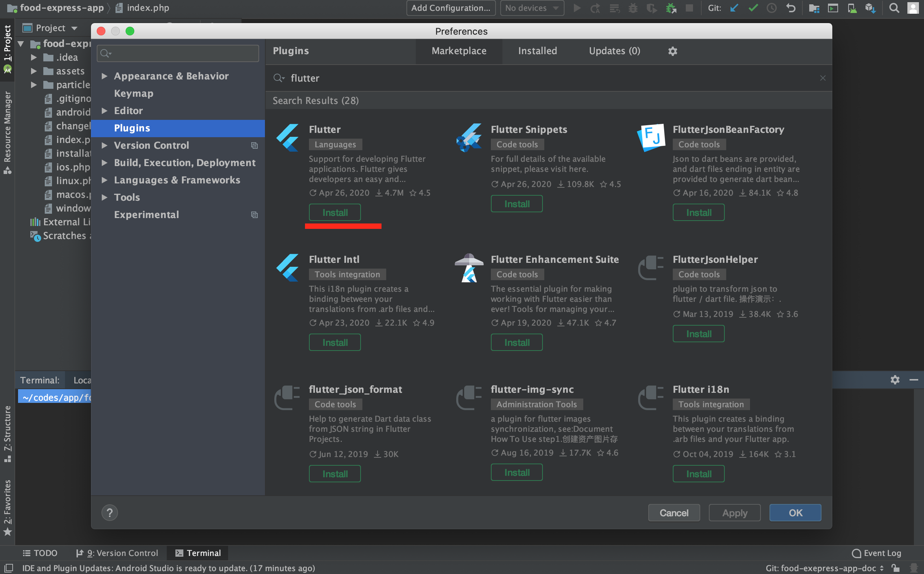The width and height of the screenshot is (924, 574).
Task: Click the Stop square toolbar icon
Action: point(689,8)
